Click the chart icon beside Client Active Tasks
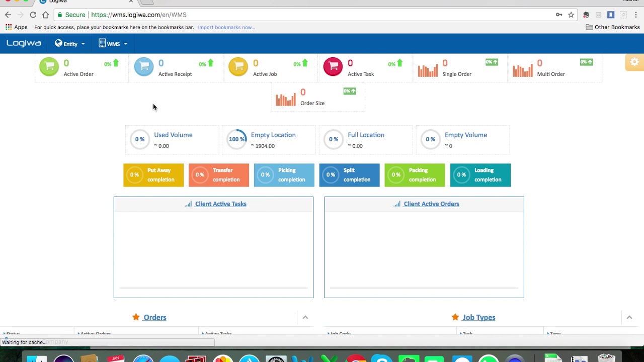The image size is (644, 362). tap(188, 204)
